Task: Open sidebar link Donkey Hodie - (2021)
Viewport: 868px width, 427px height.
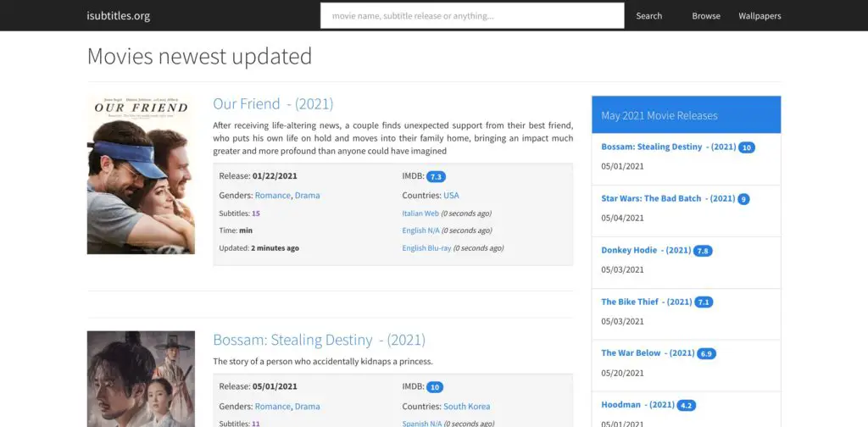Action: (x=646, y=250)
